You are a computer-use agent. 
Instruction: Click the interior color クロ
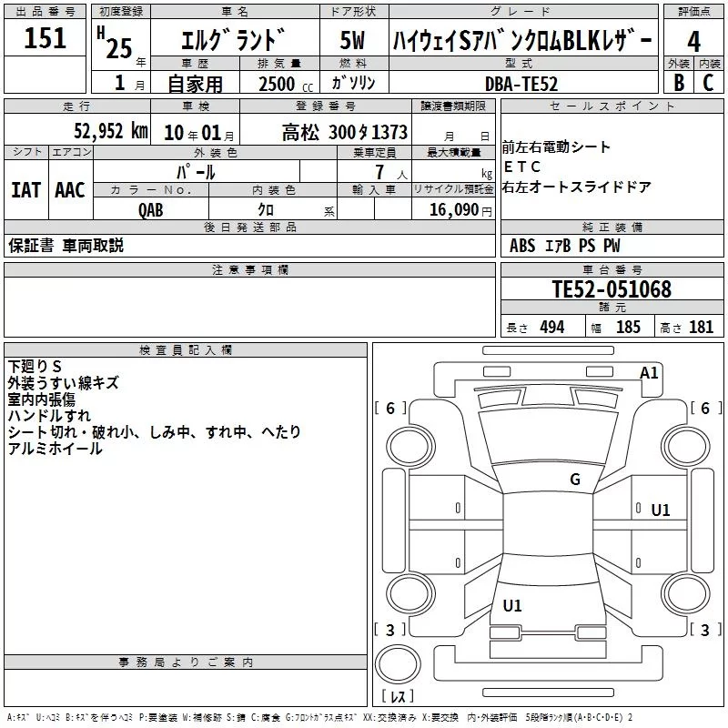266,210
